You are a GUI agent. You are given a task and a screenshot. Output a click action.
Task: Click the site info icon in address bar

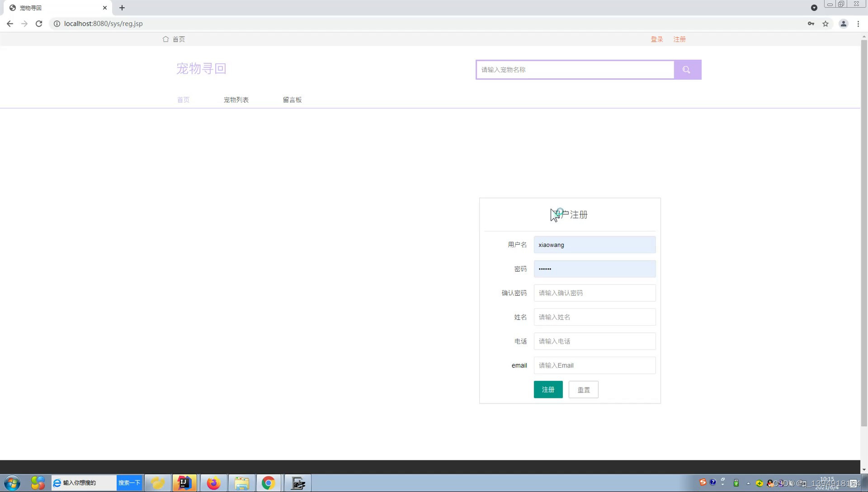57,24
